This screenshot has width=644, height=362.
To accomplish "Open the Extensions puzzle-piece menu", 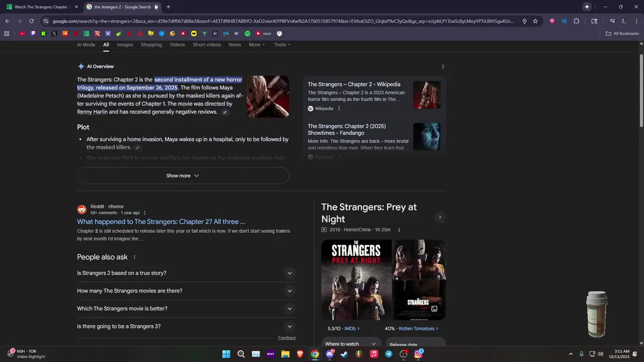I will pyautogui.click(x=577, y=21).
